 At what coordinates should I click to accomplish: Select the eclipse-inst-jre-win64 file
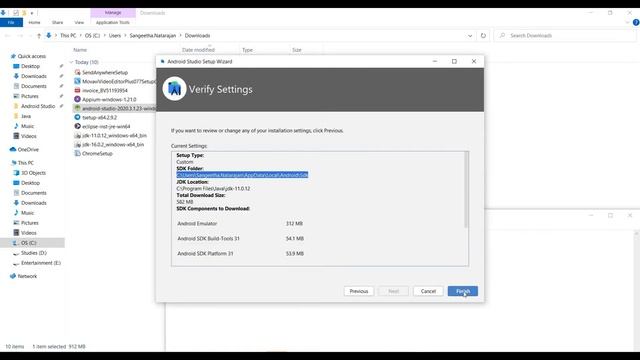(106, 126)
